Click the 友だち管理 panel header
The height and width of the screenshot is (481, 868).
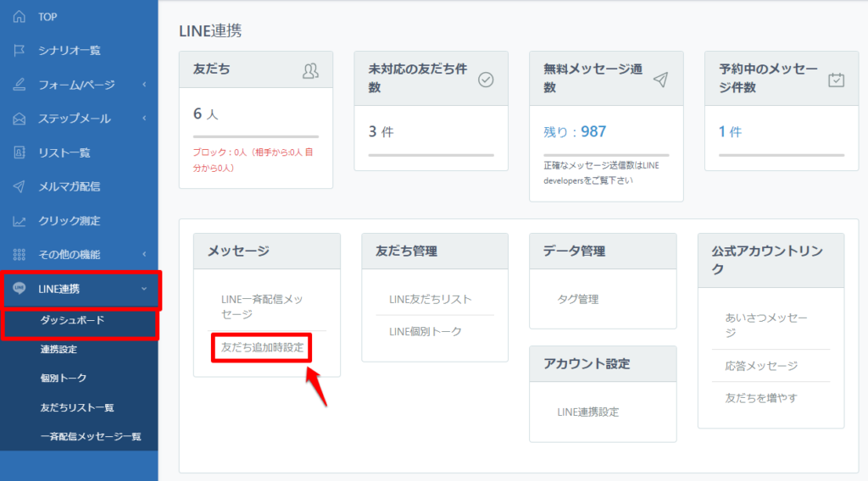435,251
